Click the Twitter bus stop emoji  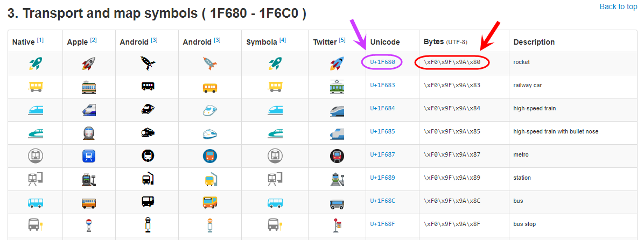[337, 225]
